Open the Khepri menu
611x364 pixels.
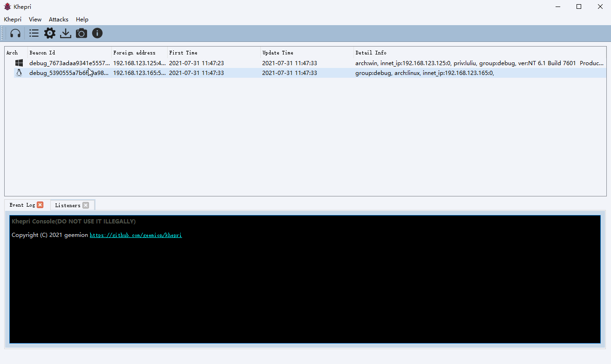click(13, 20)
